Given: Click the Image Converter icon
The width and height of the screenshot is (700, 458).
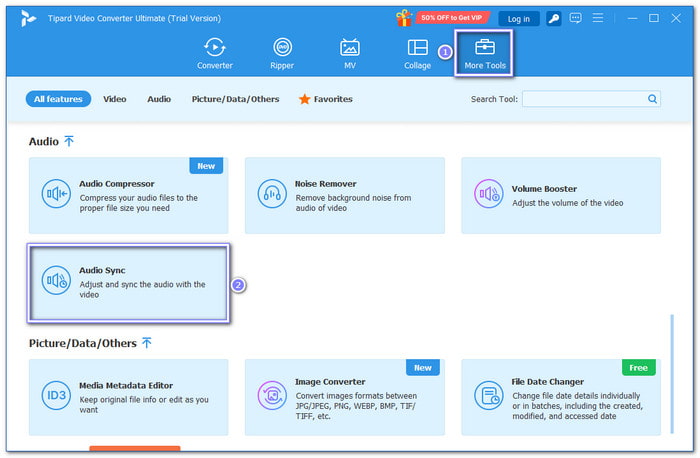Looking at the screenshot, I should 272,395.
